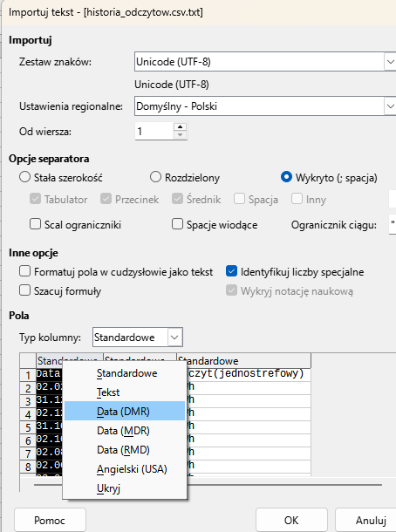Choose Standardowe from the column type list
Image resolution: width=396 pixels, height=532 pixels.
pyautogui.click(x=125, y=373)
